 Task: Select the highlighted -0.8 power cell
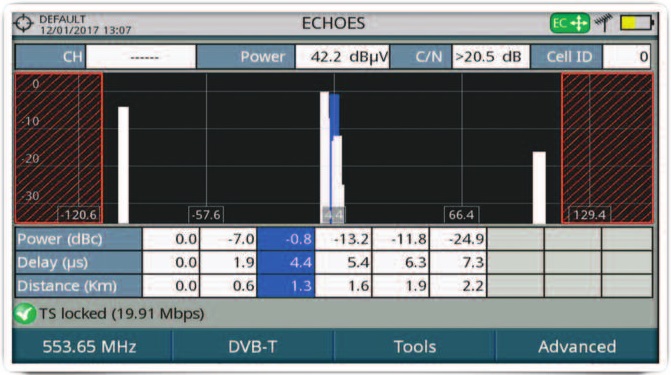pos(286,239)
